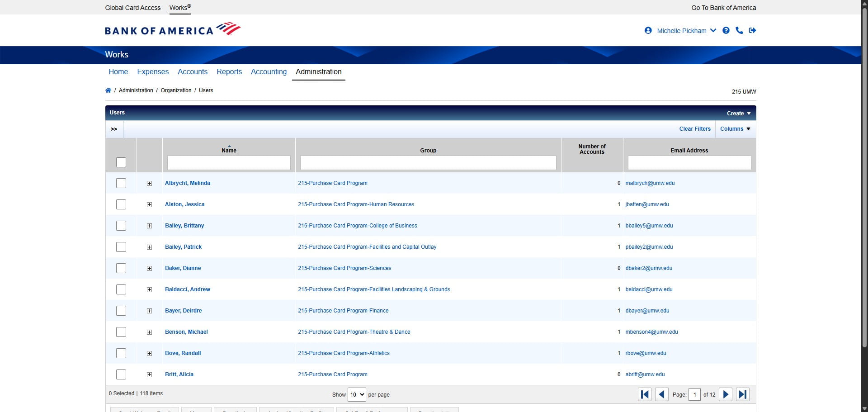This screenshot has width=868, height=412.
Task: Expand details for Bailey, Patrick
Action: point(149,247)
